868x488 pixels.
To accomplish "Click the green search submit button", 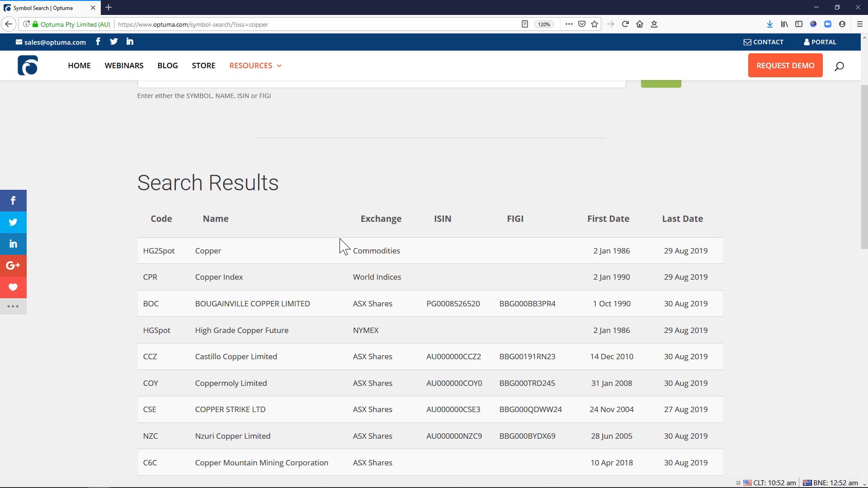I will pyautogui.click(x=661, y=84).
